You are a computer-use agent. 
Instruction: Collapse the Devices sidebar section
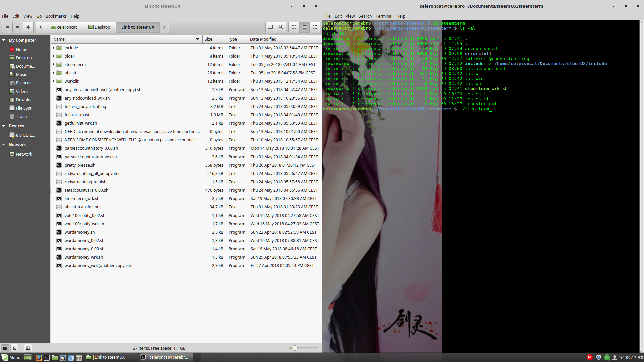(x=4, y=126)
